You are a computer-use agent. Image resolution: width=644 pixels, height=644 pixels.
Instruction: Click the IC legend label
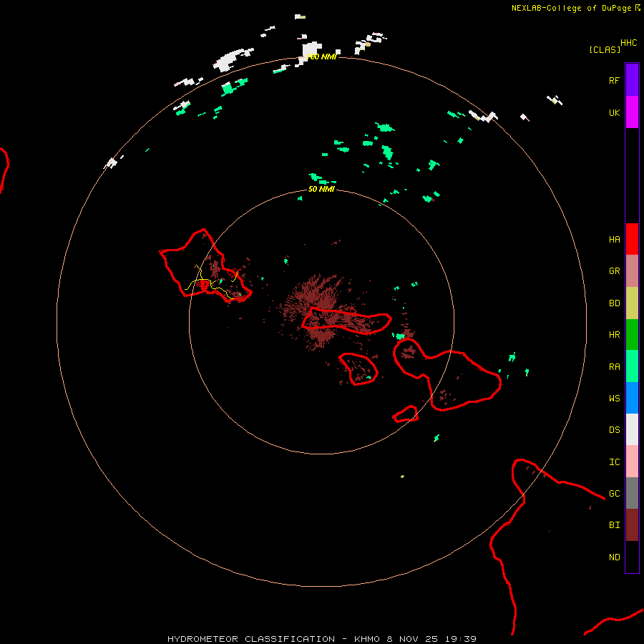pyautogui.click(x=614, y=462)
